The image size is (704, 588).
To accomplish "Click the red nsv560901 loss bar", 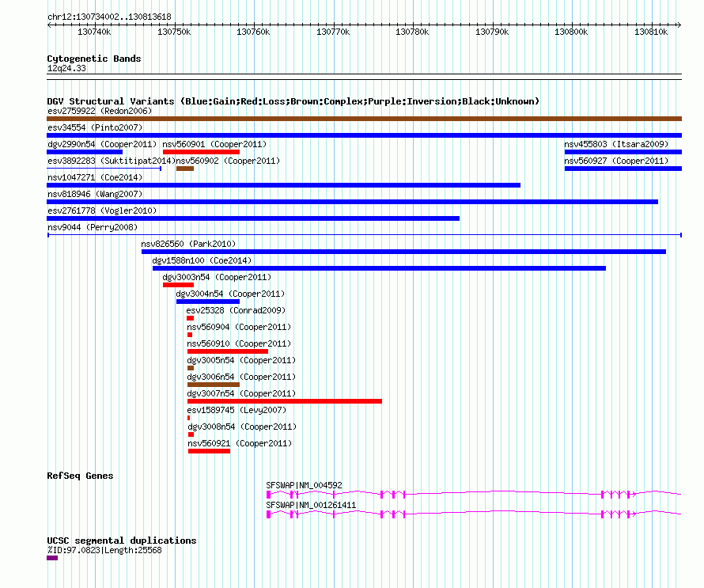I will point(201,152).
